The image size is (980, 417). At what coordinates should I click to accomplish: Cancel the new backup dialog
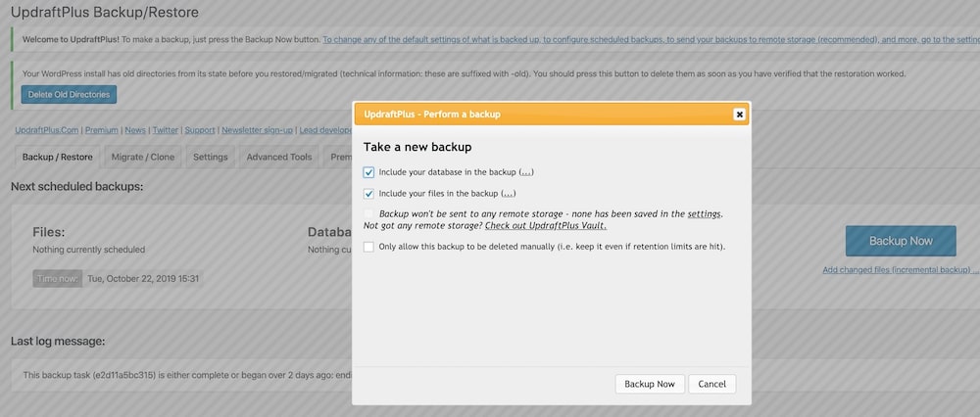(711, 384)
